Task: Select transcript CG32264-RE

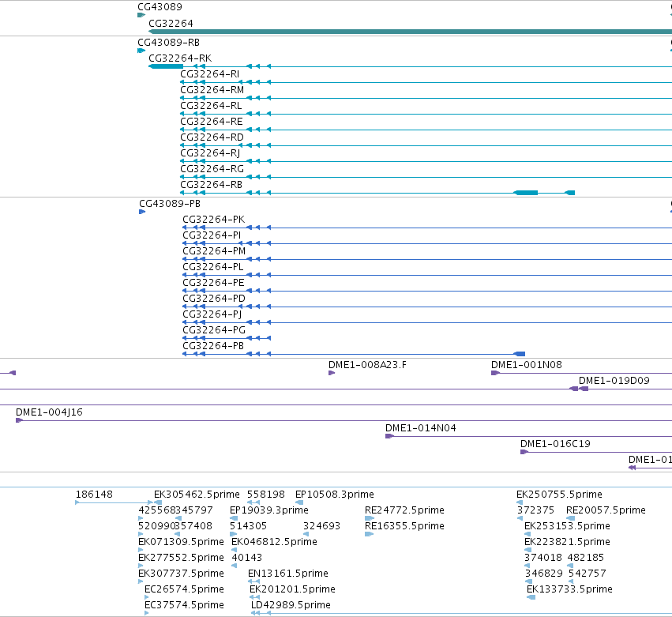Action: click(212, 122)
